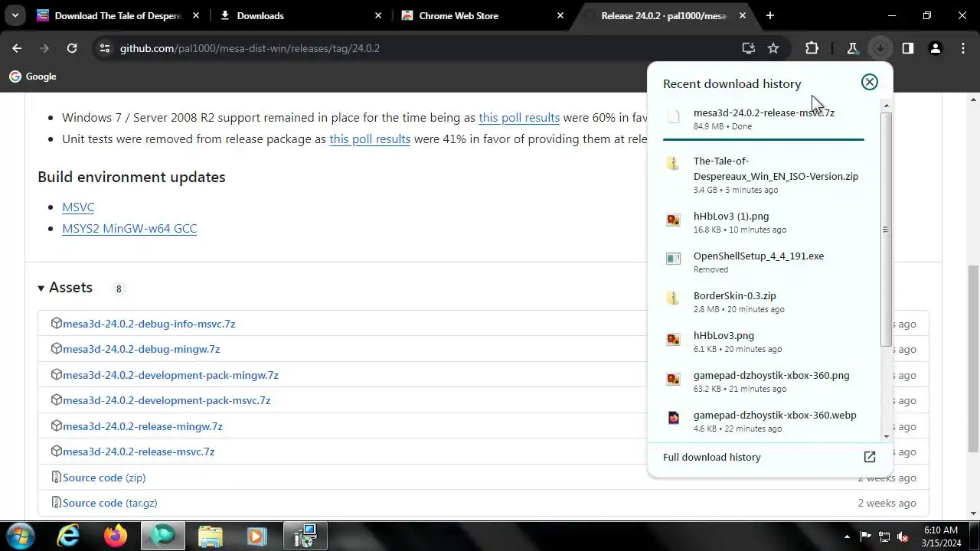The image size is (980, 551).
Task: Open the MSVC link
Action: (x=78, y=207)
